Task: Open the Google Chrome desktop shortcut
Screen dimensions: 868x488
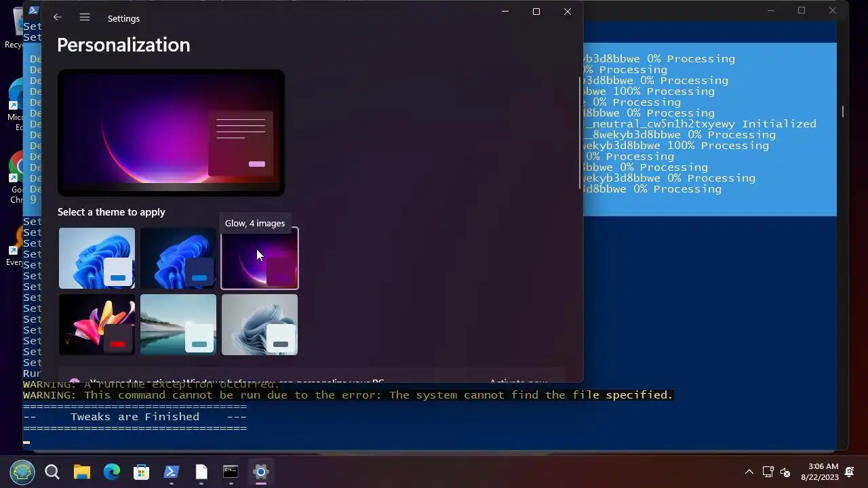Action: point(16,178)
